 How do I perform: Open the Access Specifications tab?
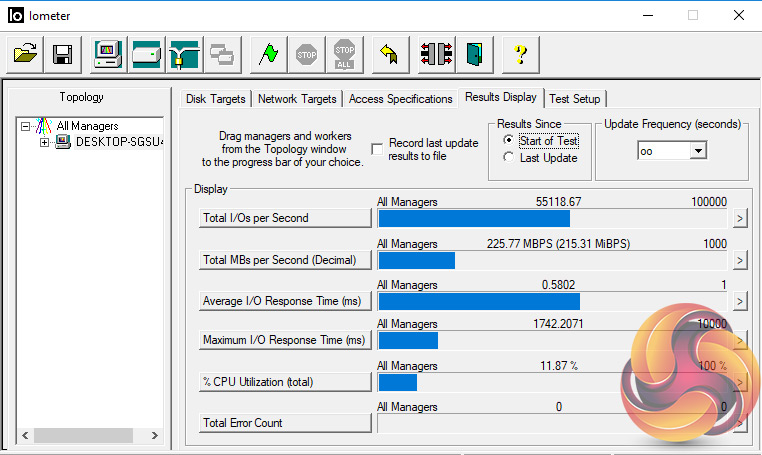click(x=400, y=99)
